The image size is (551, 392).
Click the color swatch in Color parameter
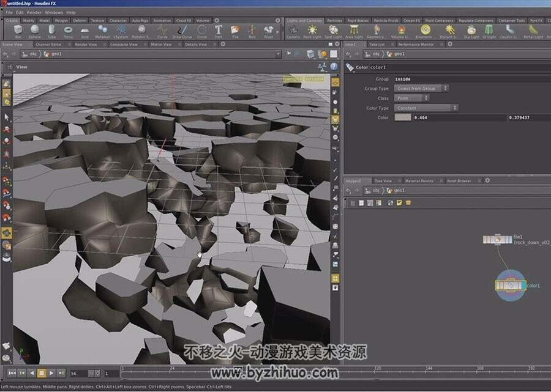(403, 117)
